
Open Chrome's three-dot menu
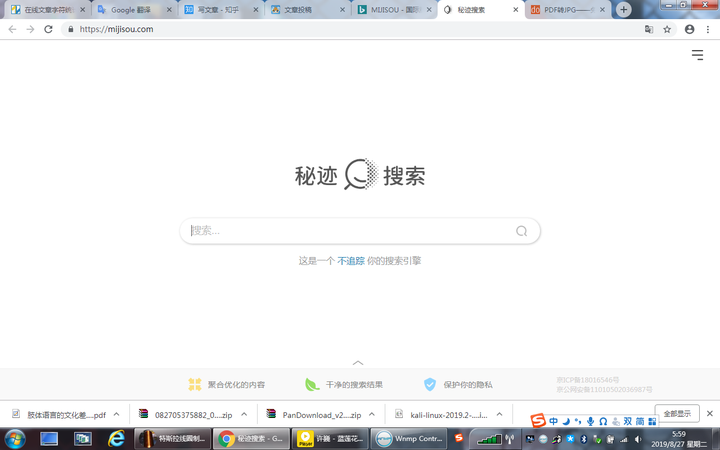(708, 29)
